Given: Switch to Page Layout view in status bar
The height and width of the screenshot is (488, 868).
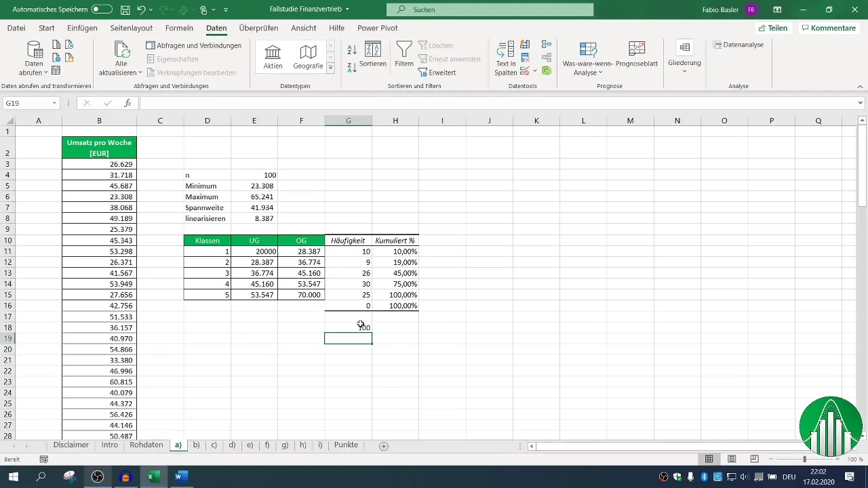Looking at the screenshot, I should point(732,459).
